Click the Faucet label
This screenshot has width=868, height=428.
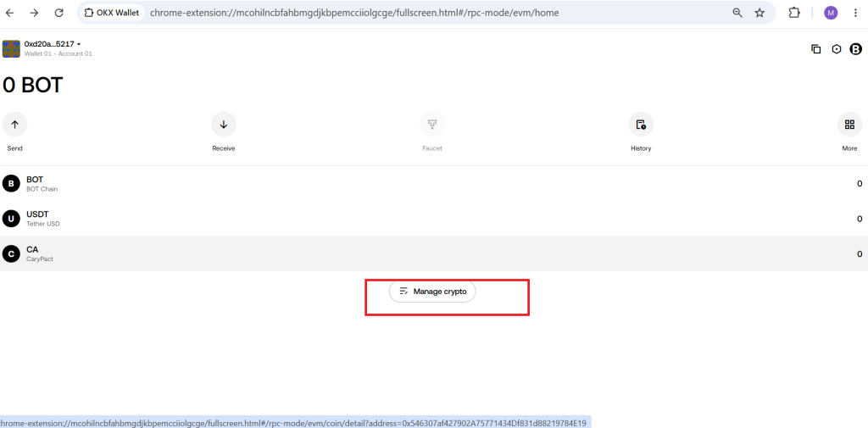432,148
